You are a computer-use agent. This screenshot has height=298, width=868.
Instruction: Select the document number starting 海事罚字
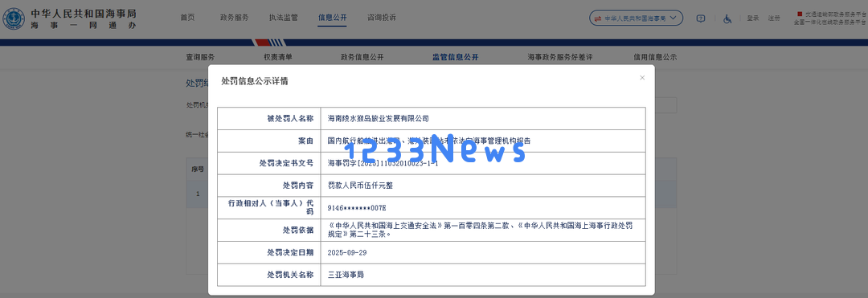point(383,163)
